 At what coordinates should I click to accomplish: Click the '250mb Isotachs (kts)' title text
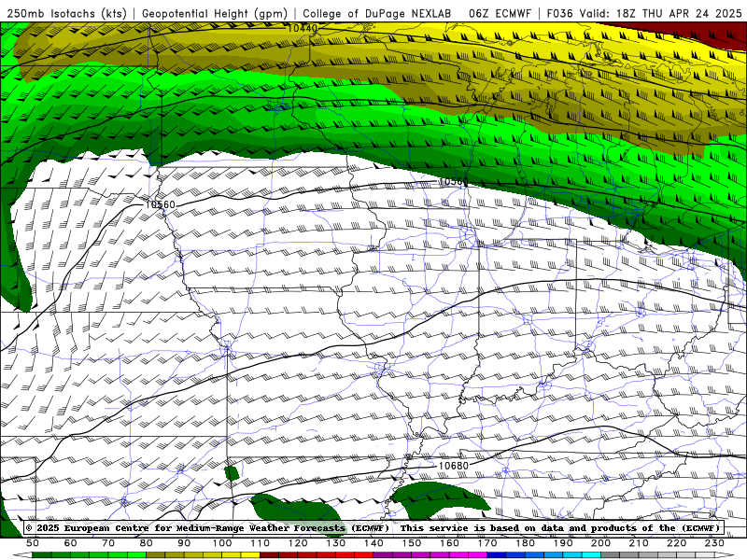[x=66, y=13]
